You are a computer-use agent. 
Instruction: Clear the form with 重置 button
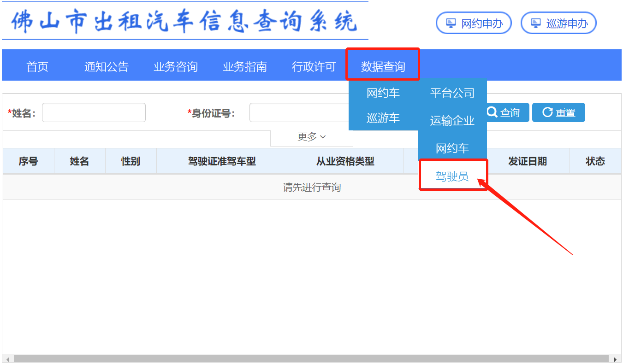pyautogui.click(x=558, y=112)
